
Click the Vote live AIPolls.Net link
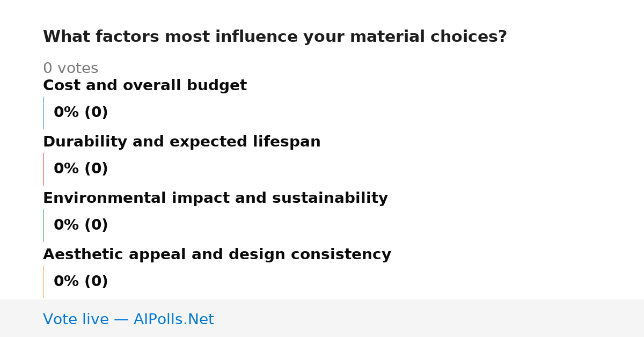click(128, 319)
